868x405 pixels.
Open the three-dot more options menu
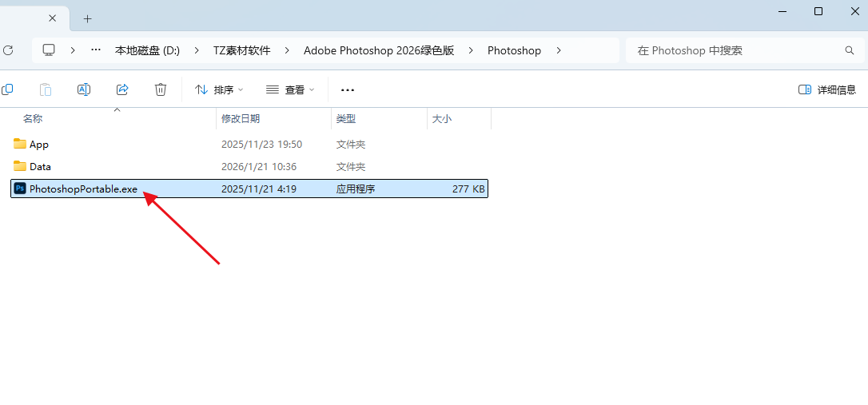click(348, 89)
